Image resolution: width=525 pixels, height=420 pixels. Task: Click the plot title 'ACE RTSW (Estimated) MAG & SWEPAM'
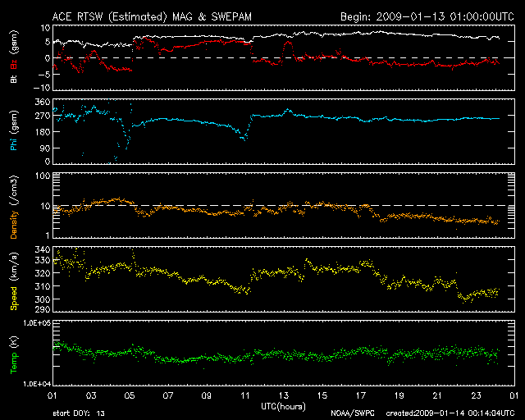(152, 16)
